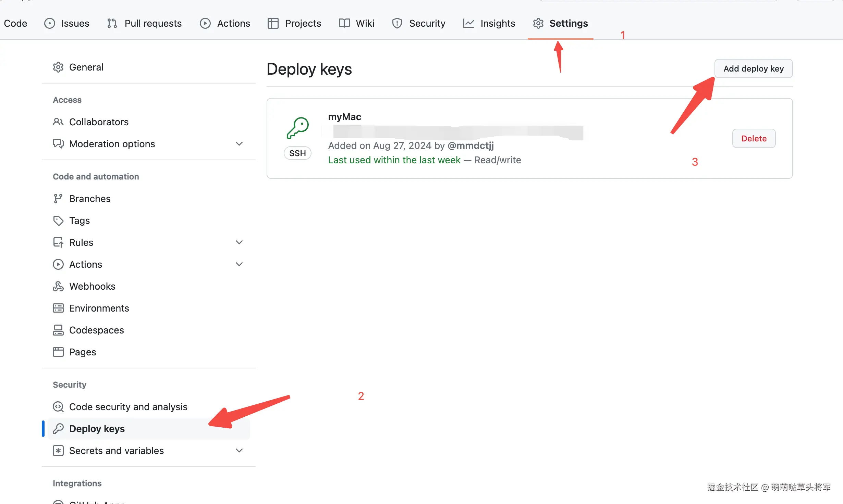The width and height of the screenshot is (843, 504).
Task: Expand the sidebar Actions chevron
Action: coord(239,264)
